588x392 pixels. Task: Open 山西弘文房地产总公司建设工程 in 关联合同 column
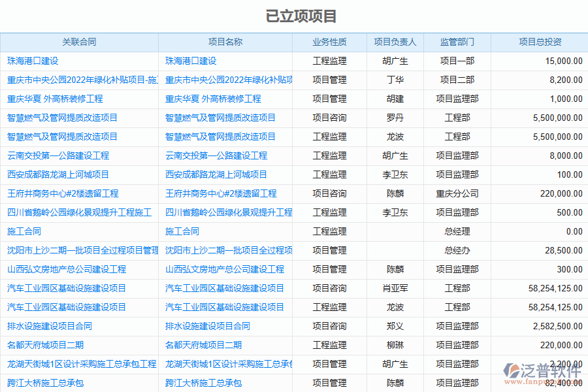67,269
